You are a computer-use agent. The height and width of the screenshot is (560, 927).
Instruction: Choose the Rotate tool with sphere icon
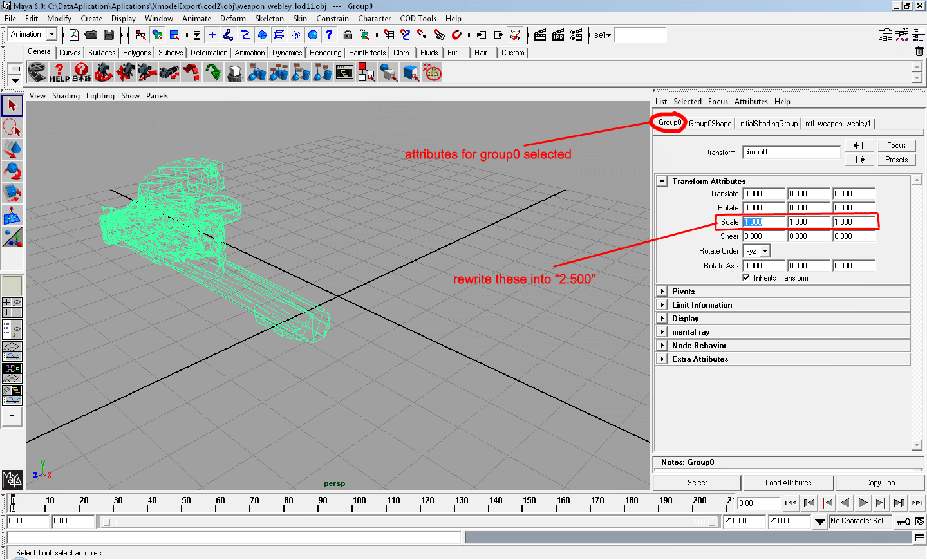pyautogui.click(x=12, y=171)
